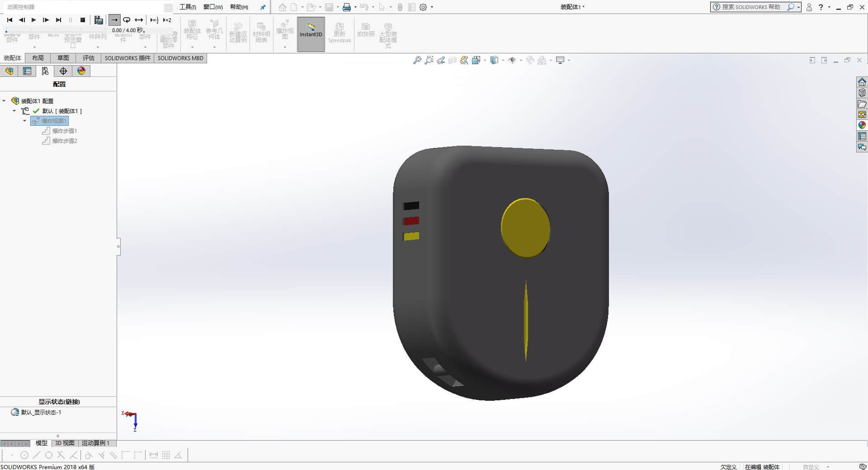Image resolution: width=868 pixels, height=470 pixels.
Task: Switch to the 装配体 ribbon tab
Action: (13, 58)
